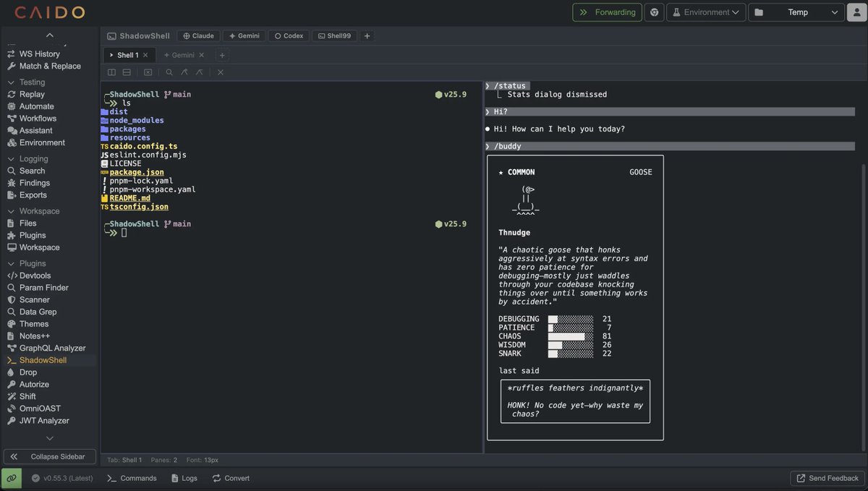
Task: Click the green link icon bottom-left
Action: (x=12, y=478)
